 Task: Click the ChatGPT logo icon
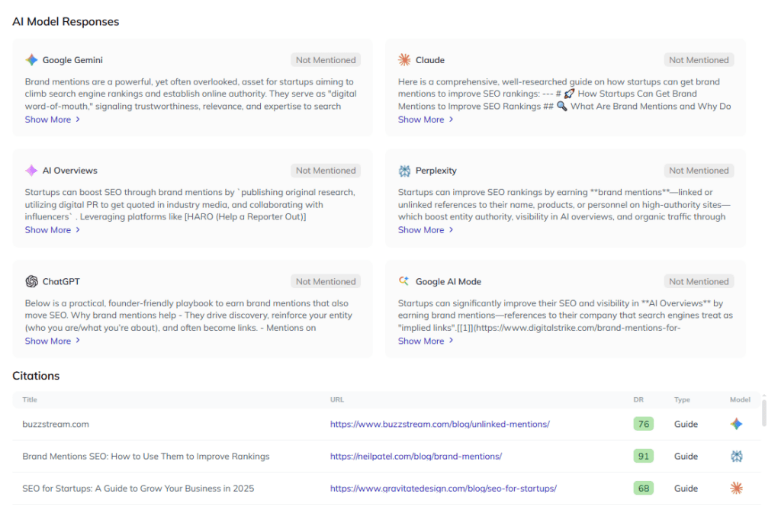pyautogui.click(x=31, y=282)
